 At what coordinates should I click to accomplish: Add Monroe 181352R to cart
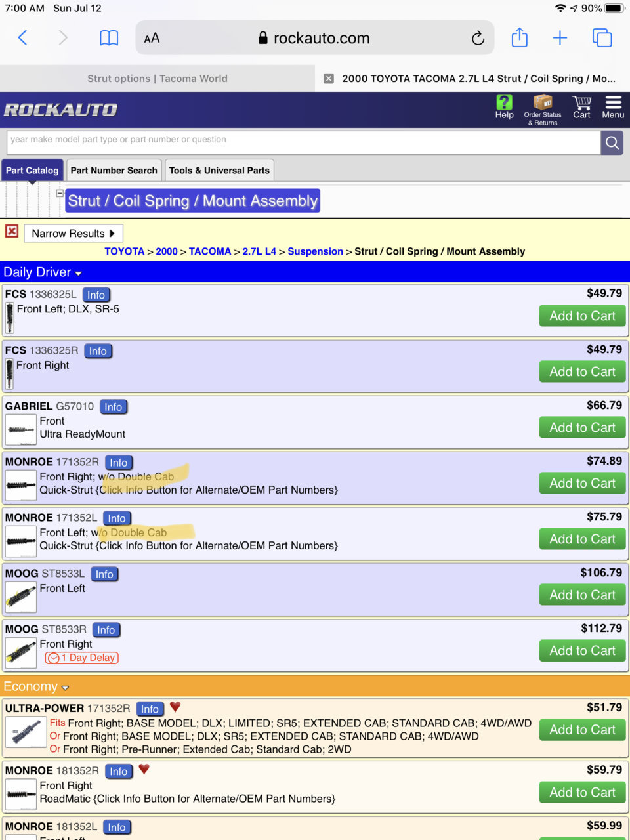[x=582, y=792]
